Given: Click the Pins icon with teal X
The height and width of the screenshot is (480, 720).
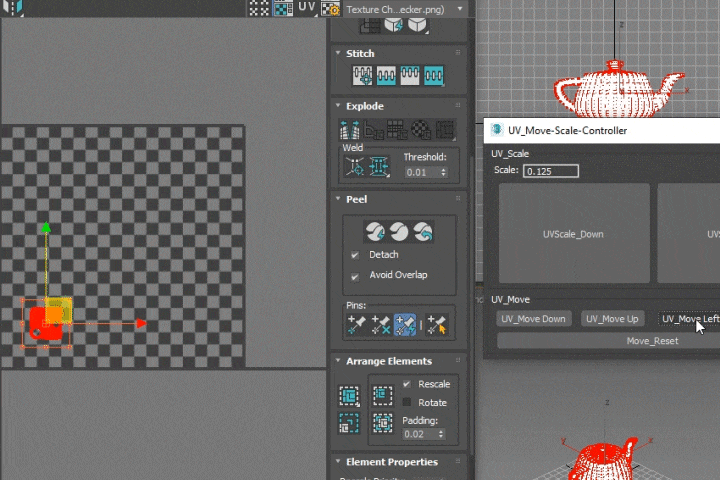Looking at the screenshot, I should 381,325.
